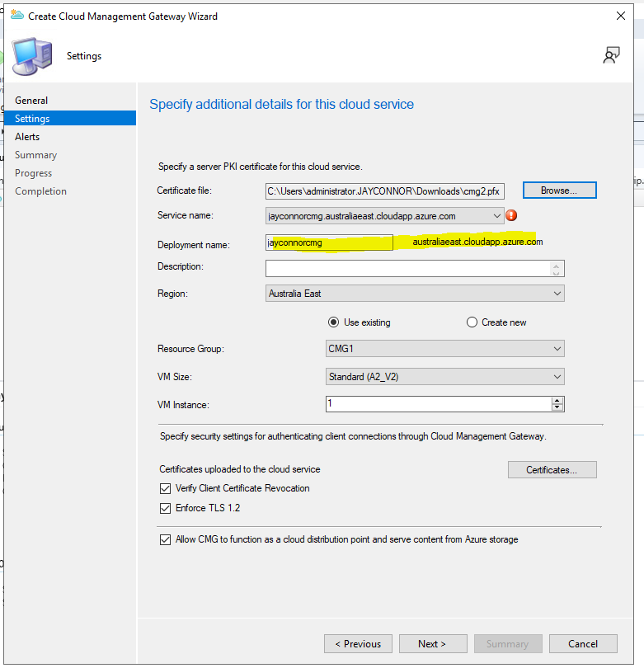Click the 'Description:' label
Viewport: 644px width, 668px height.
coord(181,266)
